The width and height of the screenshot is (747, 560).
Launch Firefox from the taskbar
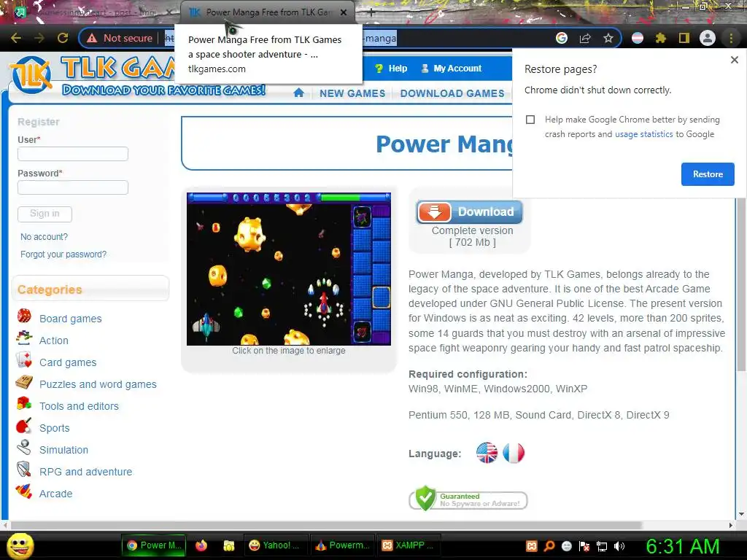pyautogui.click(x=201, y=545)
